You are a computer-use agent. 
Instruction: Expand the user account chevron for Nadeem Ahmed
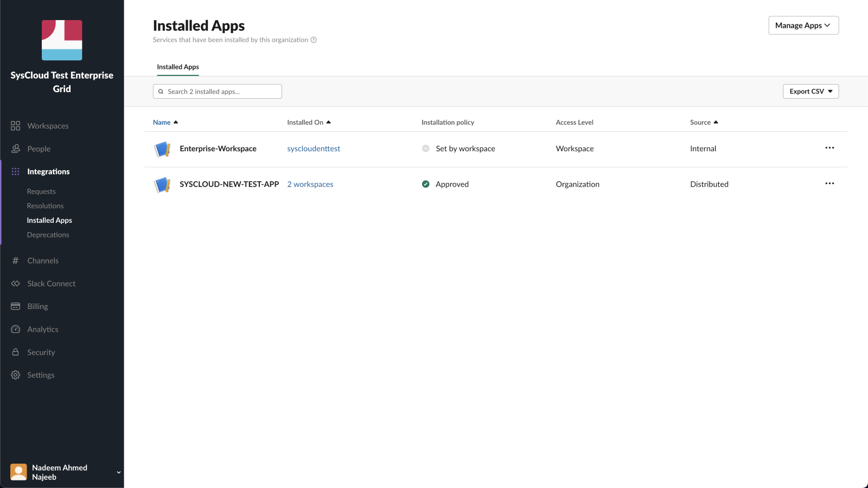pyautogui.click(x=118, y=472)
